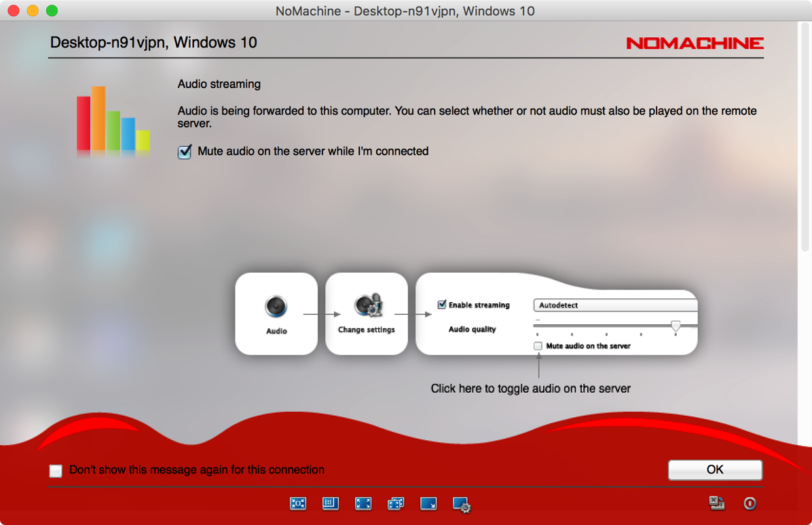Select fullscreen on all monitors icon
The image size is (812, 525).
coord(396,503)
